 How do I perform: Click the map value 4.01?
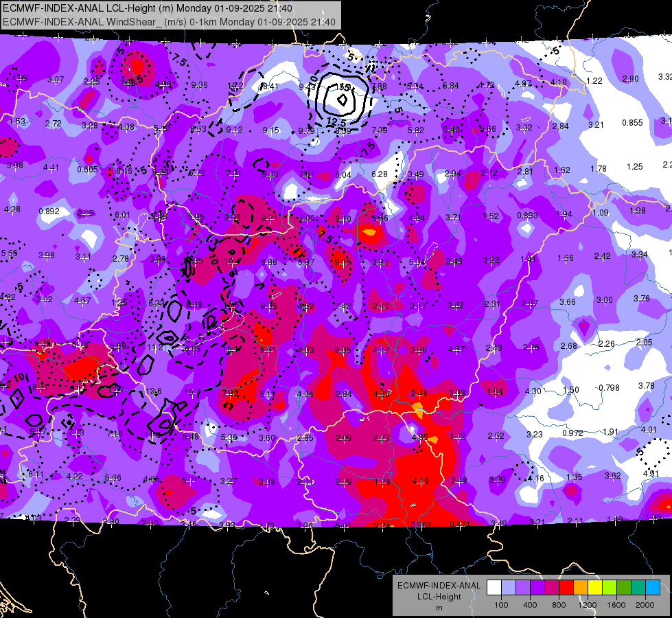coord(649,430)
